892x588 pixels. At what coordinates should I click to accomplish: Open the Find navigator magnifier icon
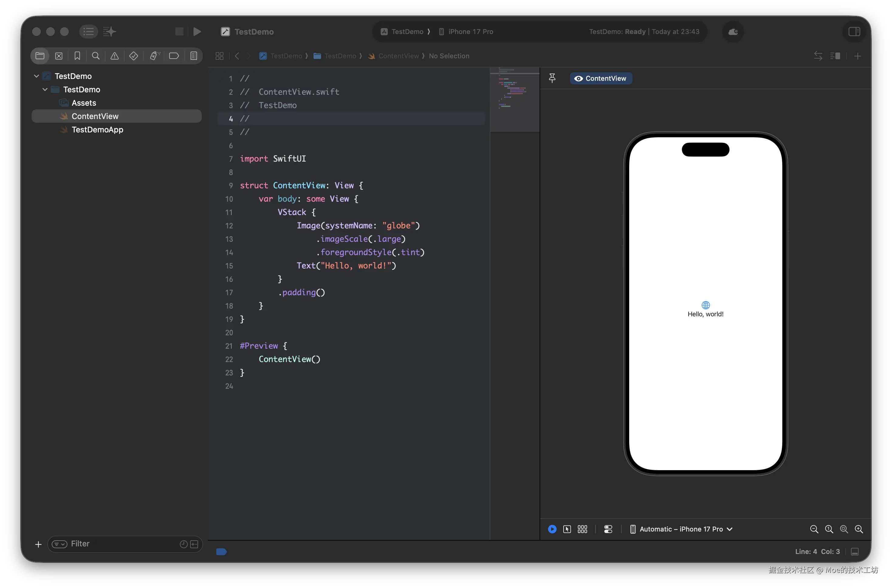[96, 56]
